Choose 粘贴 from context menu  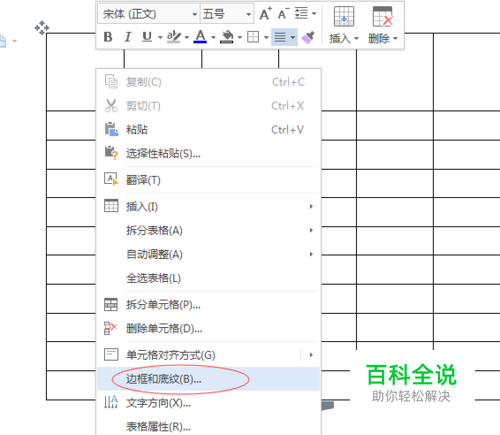(209, 130)
